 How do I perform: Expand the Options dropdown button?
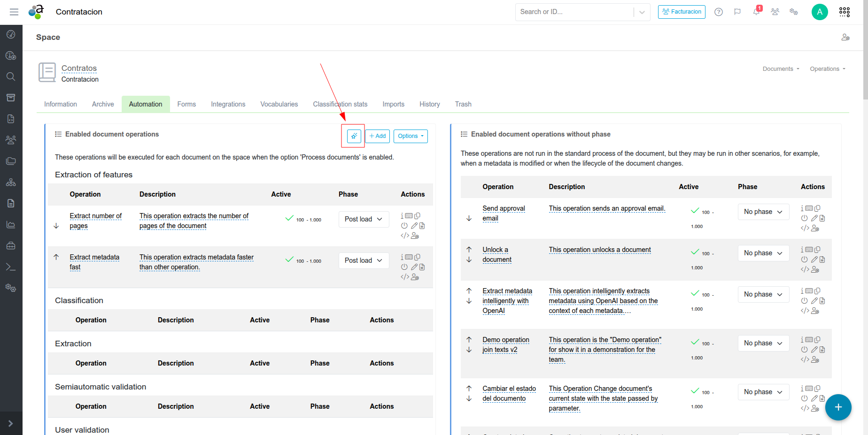click(411, 136)
